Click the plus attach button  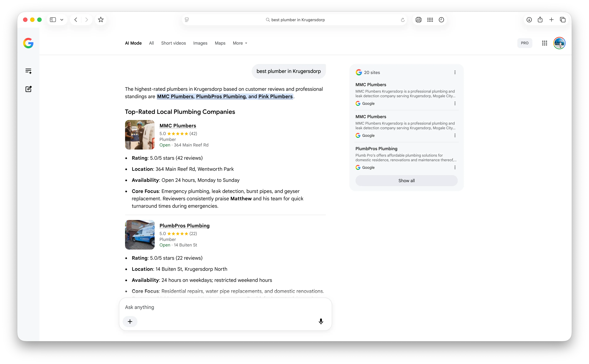click(130, 322)
